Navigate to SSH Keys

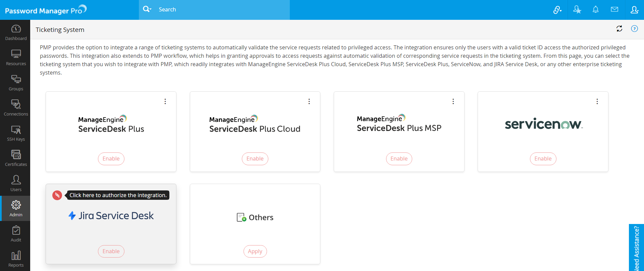click(x=16, y=133)
